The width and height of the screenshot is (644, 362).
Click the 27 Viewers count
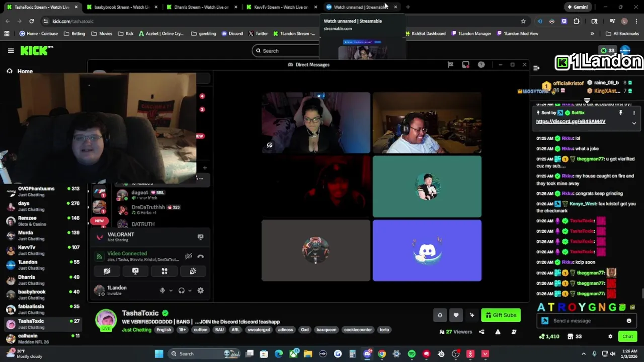tap(456, 332)
